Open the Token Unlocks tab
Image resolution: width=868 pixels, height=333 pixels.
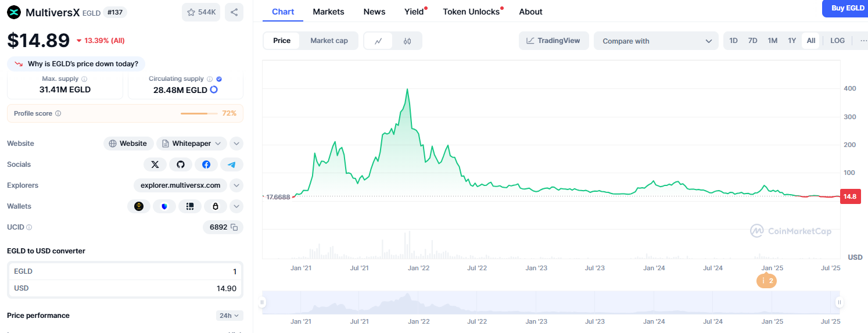(x=471, y=12)
